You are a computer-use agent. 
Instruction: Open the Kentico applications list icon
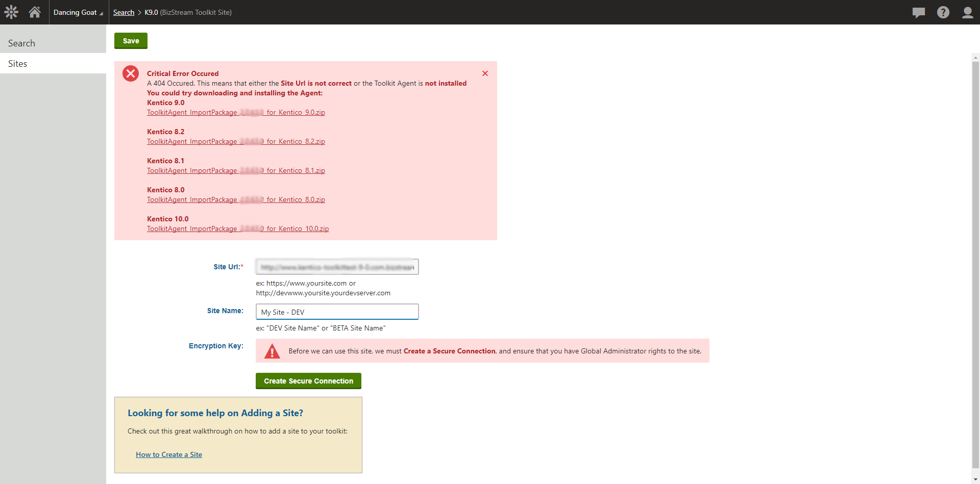[x=11, y=12]
